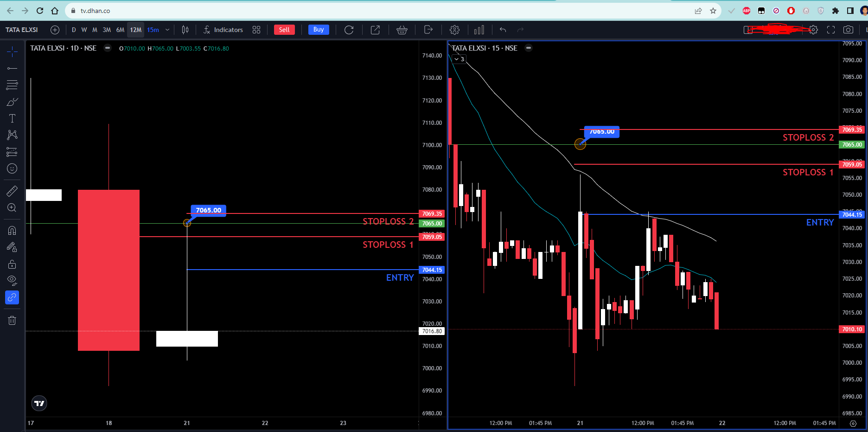This screenshot has width=868, height=432.
Task: Open the indicator templates grid
Action: (x=256, y=30)
